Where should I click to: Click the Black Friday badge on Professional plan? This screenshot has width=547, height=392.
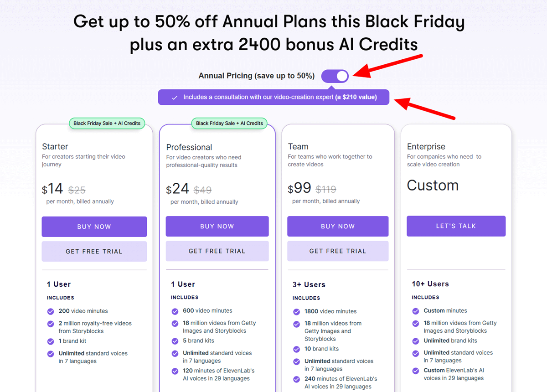[x=230, y=123]
